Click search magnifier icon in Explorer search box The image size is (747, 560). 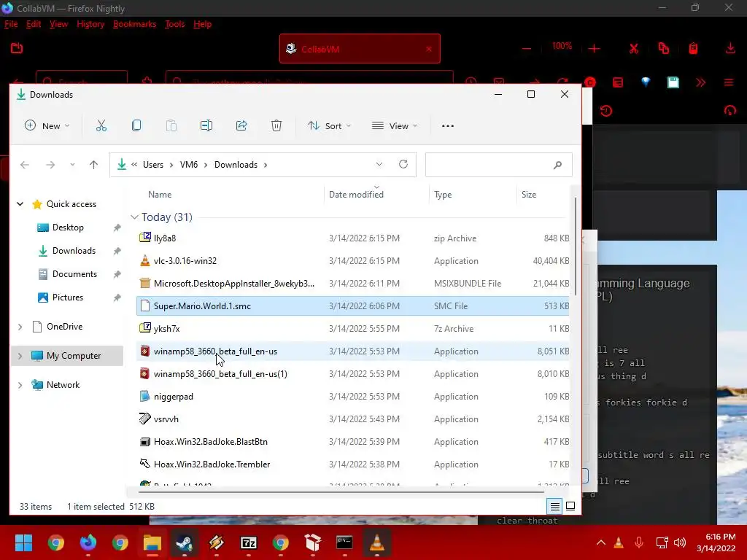click(557, 165)
